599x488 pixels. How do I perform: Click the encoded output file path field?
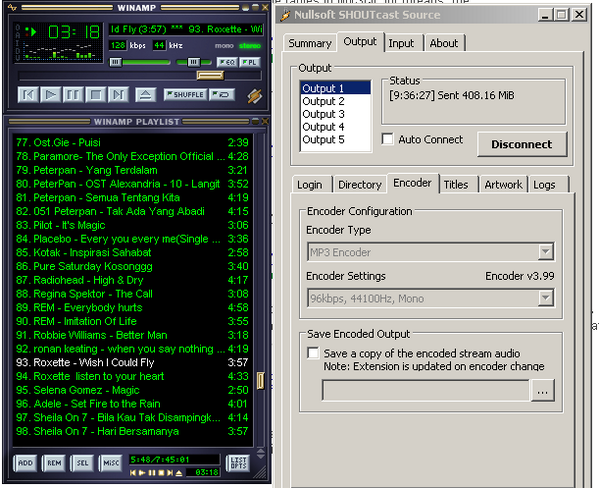[426, 391]
